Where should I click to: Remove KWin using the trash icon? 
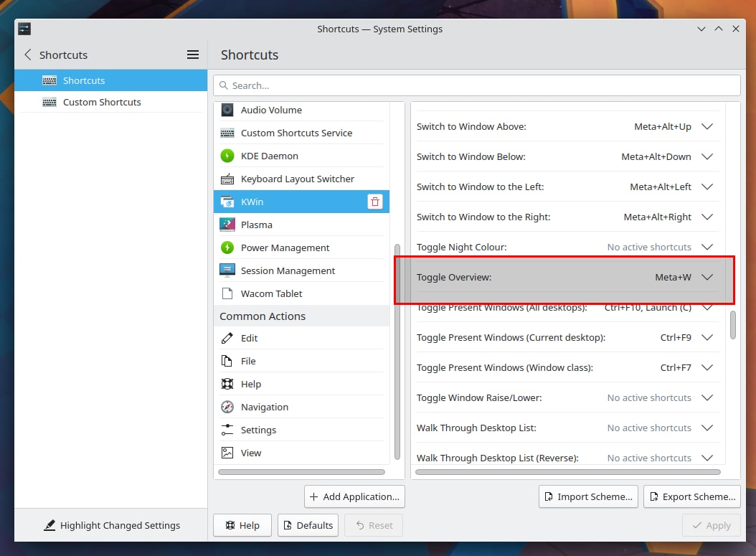click(375, 202)
